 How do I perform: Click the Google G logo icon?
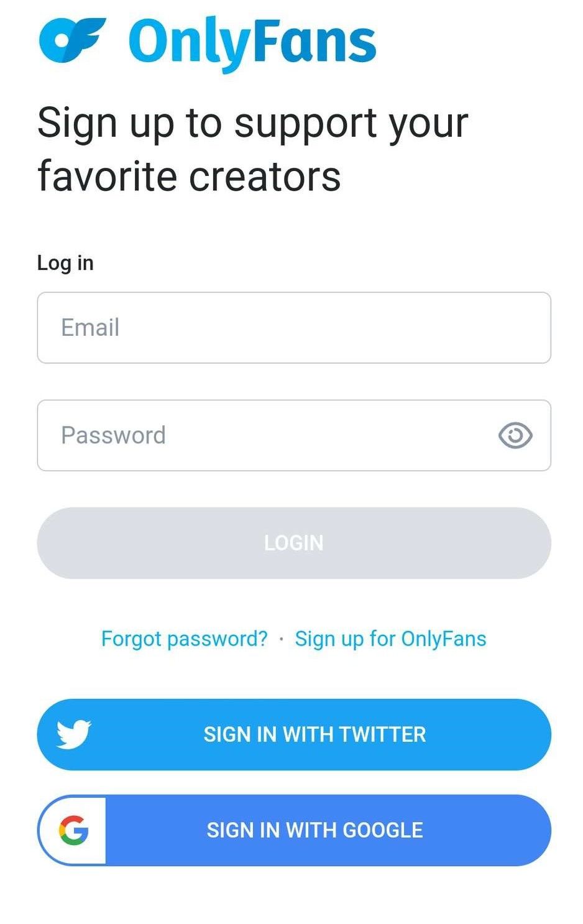(x=74, y=830)
